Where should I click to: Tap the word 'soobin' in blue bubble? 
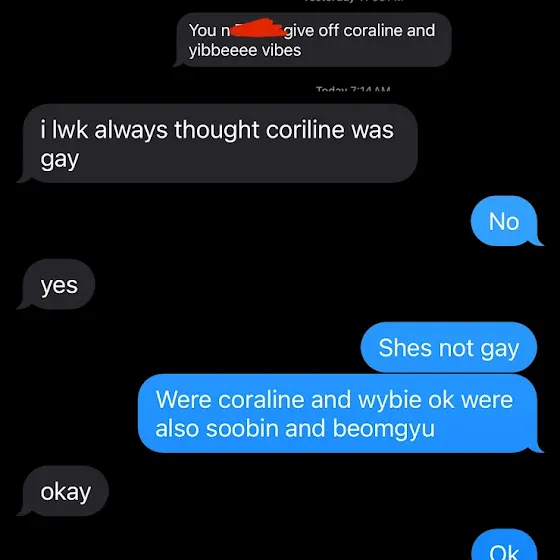pos(242,428)
